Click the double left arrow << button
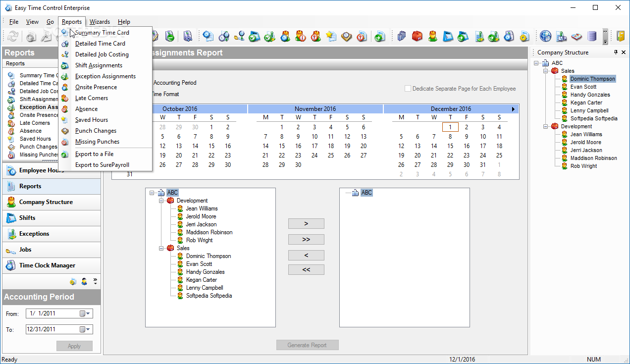 [306, 270]
